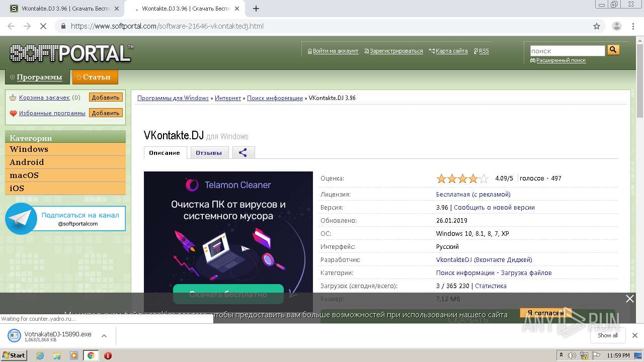Open Поиск информации breadcrumb link

coord(275,98)
